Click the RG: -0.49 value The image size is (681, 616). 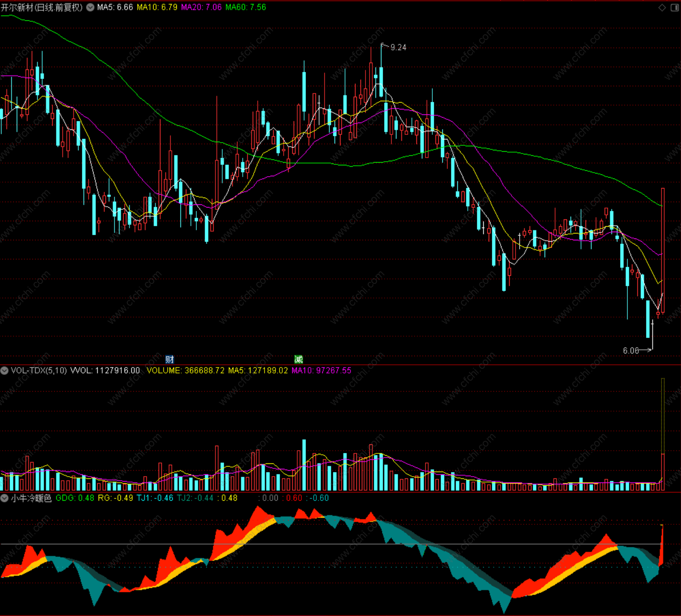pos(115,498)
